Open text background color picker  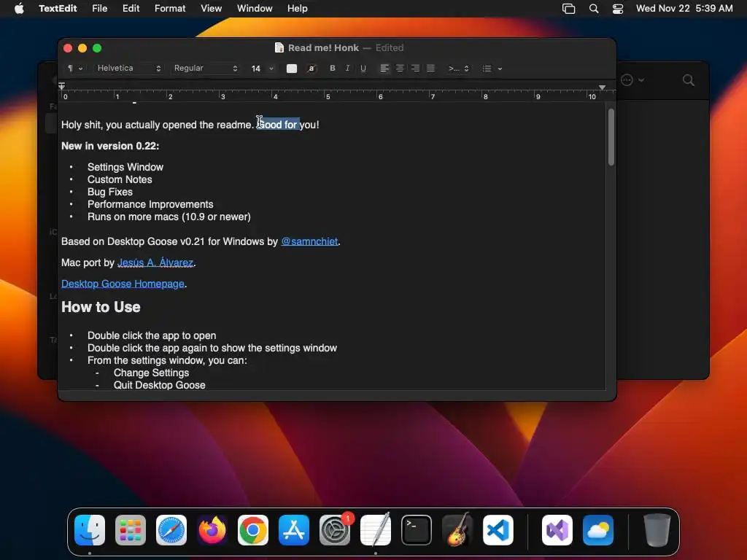pos(311,69)
